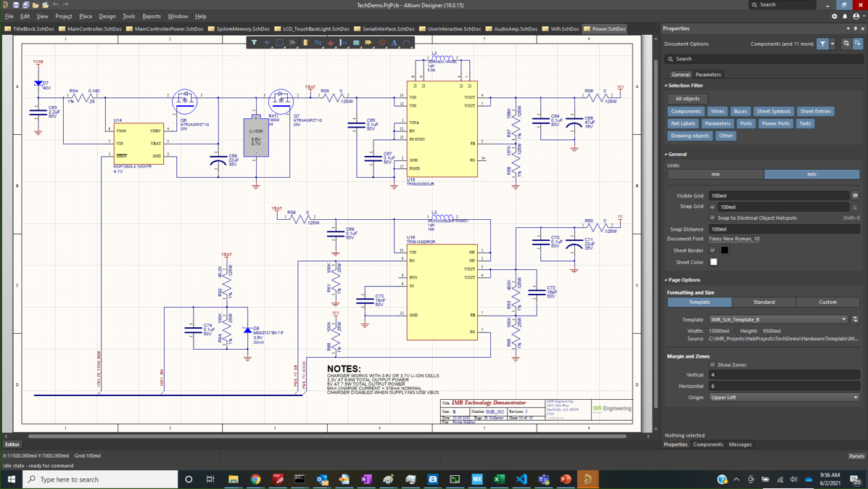Select the Place Arc drawing tool
Screen dimensions: 868x489
407,43
